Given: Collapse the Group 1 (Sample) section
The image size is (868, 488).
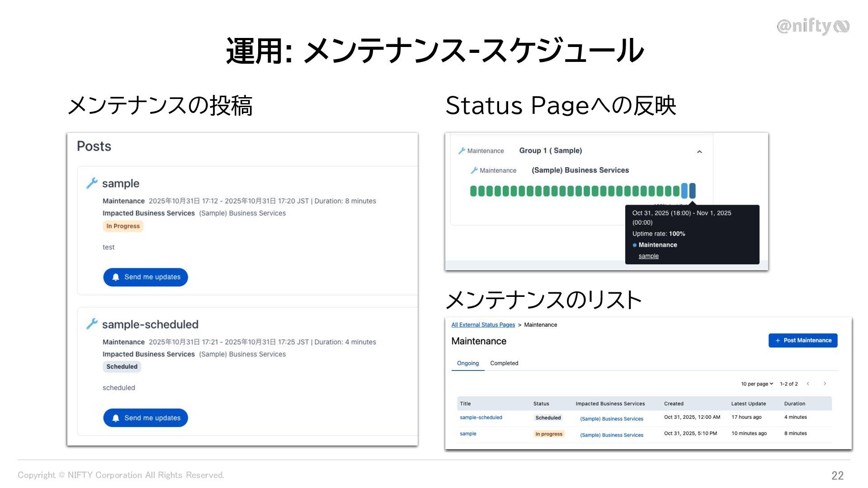Looking at the screenshot, I should pyautogui.click(x=699, y=152).
